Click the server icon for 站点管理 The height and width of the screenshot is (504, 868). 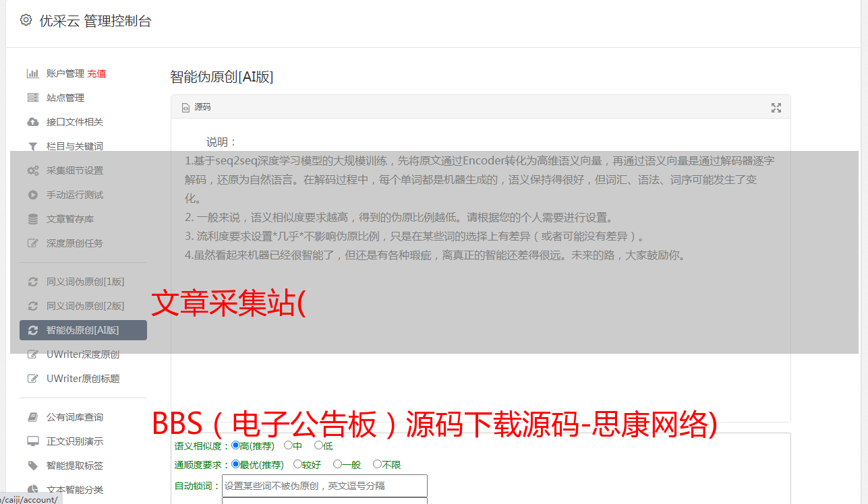point(32,98)
